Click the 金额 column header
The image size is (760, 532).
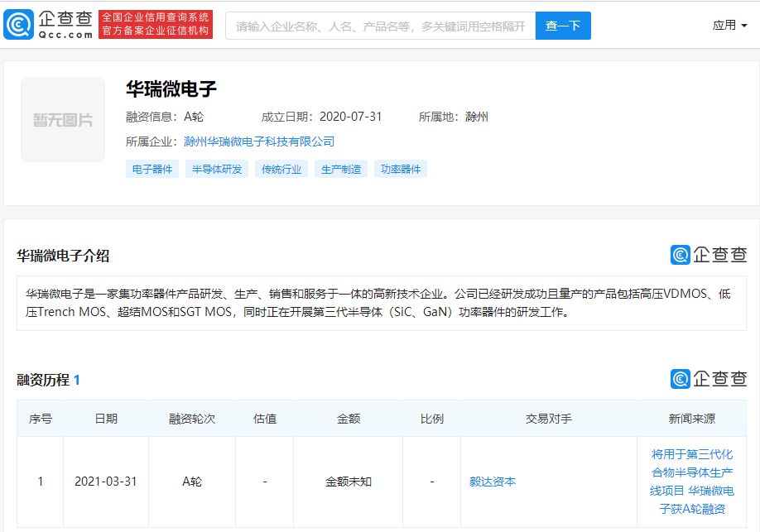[348, 419]
